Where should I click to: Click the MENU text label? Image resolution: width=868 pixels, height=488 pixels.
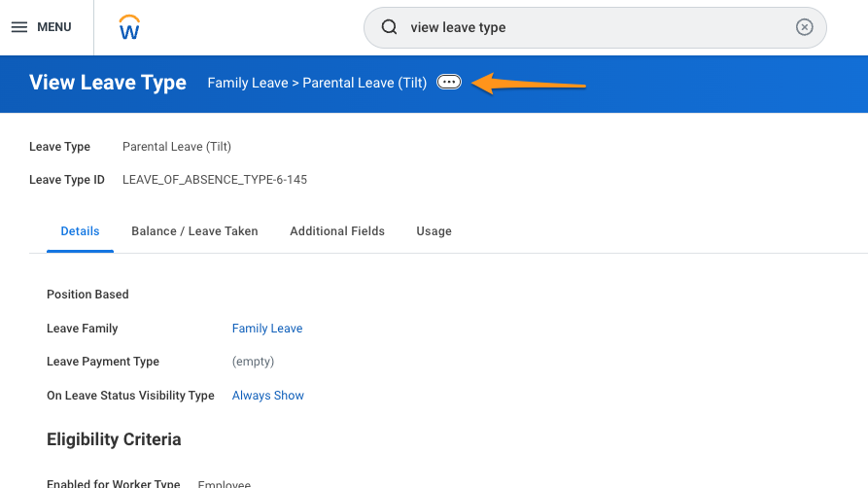point(54,27)
